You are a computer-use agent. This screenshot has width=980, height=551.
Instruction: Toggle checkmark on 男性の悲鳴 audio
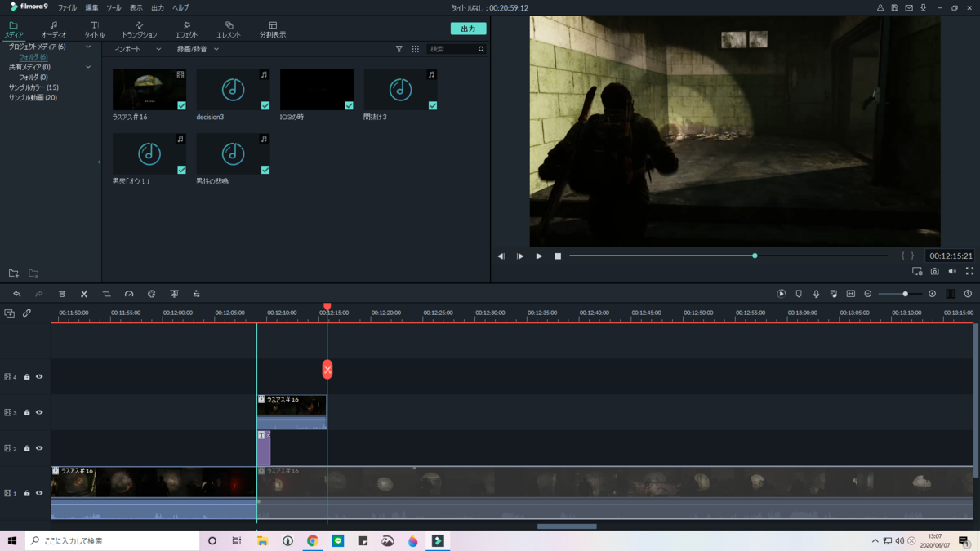click(x=265, y=170)
